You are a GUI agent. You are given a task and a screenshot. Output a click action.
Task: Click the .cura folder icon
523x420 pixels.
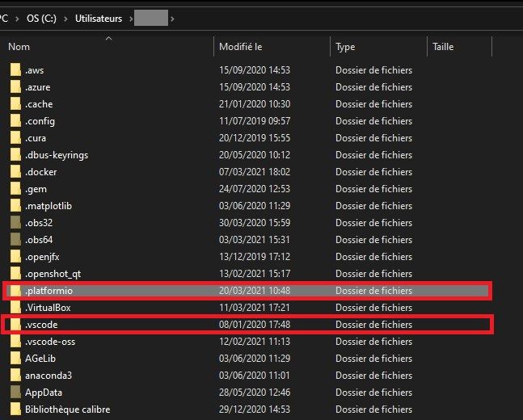15,138
